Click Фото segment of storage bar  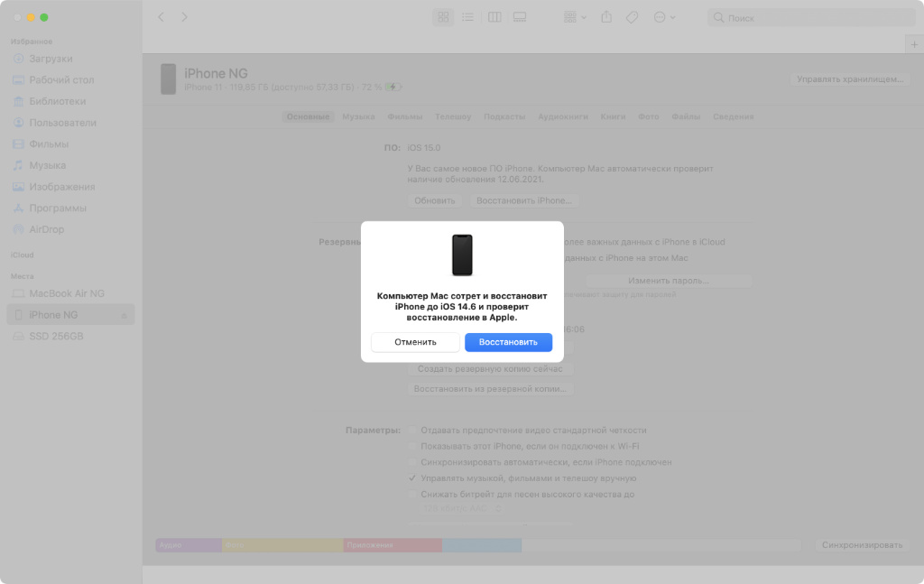click(282, 545)
